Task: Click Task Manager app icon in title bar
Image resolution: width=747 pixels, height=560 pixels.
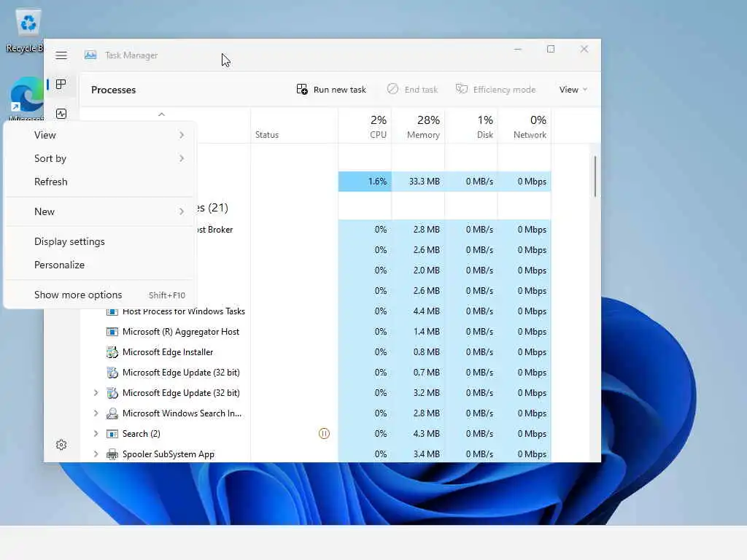Action: (x=90, y=55)
